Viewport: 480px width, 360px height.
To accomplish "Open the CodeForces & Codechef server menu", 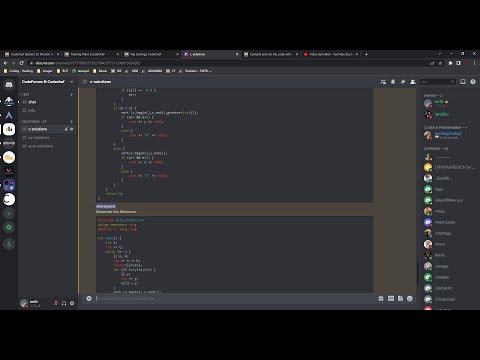I will click(x=47, y=82).
